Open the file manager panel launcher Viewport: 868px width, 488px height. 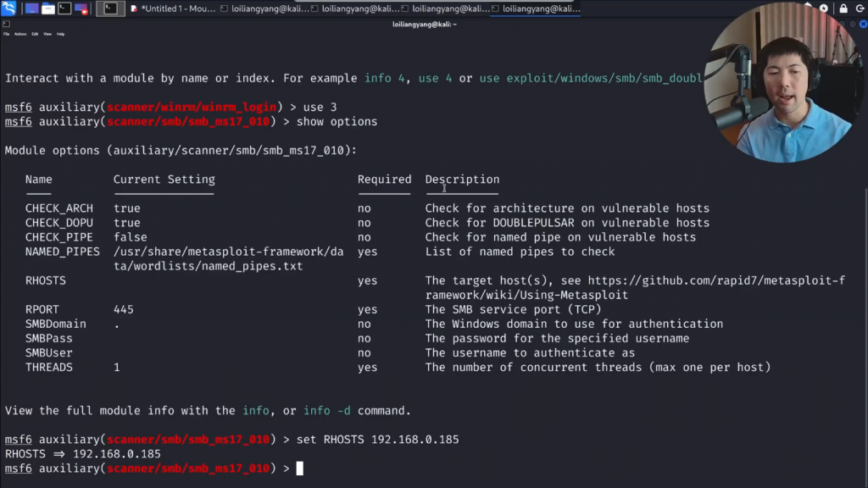click(x=47, y=8)
